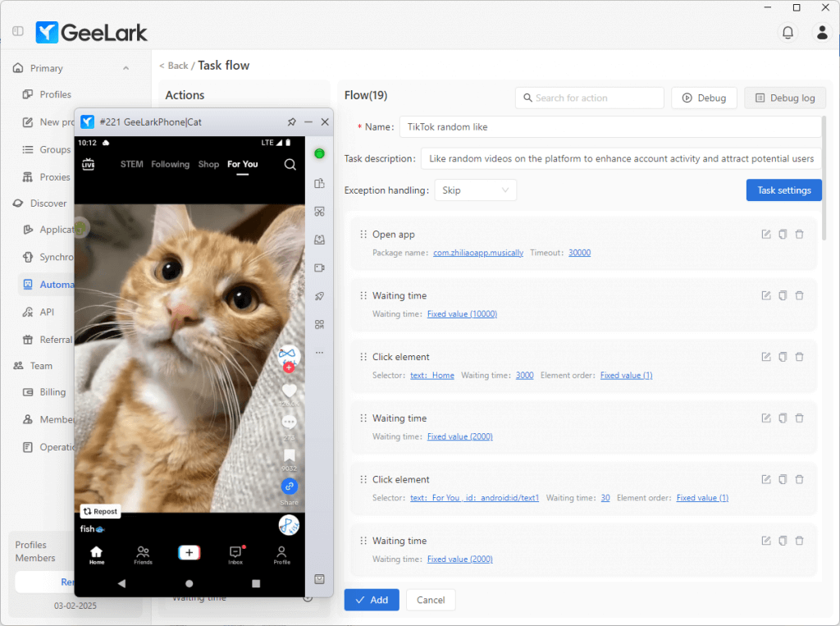This screenshot has height=626, width=840.
Task: Switch to Following tab in TikTok
Action: click(170, 164)
